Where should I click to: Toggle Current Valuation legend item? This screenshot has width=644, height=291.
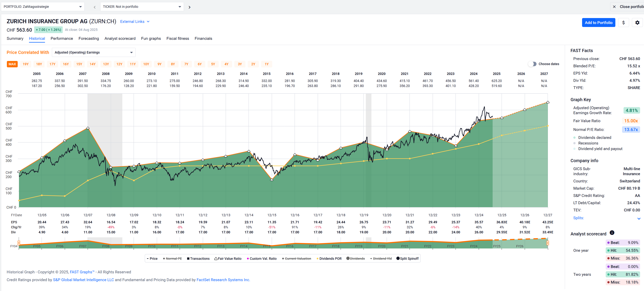[x=296, y=258]
